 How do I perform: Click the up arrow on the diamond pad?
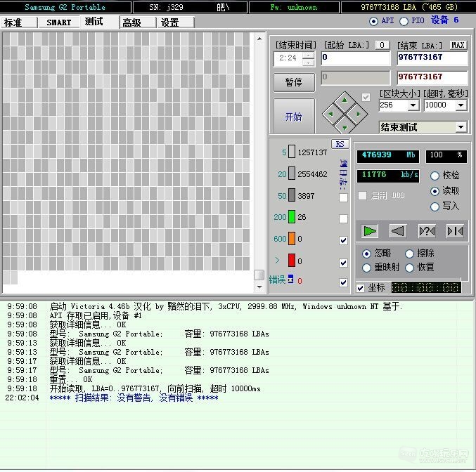pos(345,100)
